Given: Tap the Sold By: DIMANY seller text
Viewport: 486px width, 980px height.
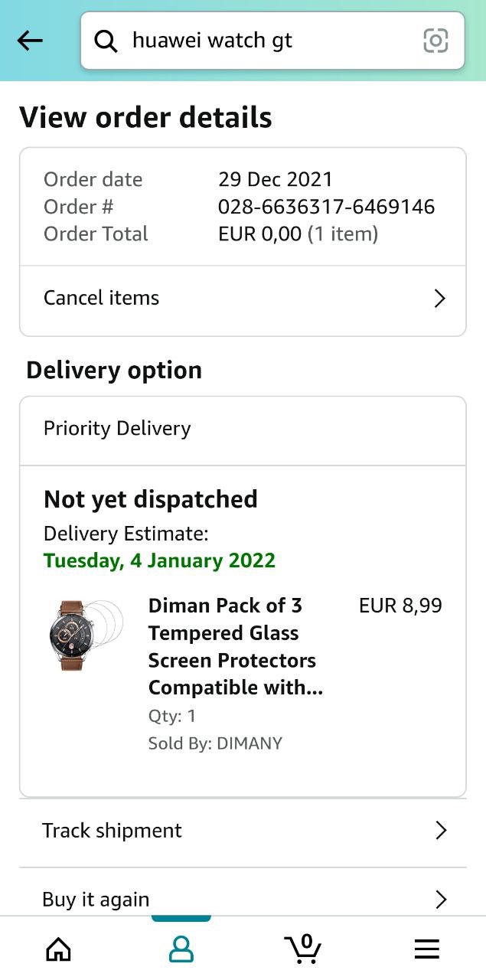Looking at the screenshot, I should click(x=215, y=743).
